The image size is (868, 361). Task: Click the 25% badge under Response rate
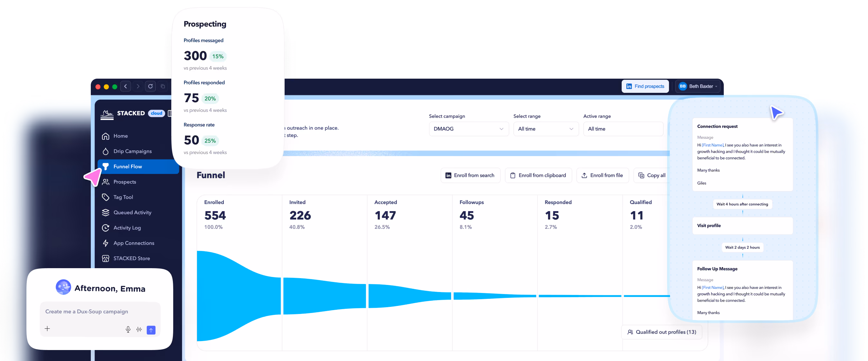click(x=210, y=141)
